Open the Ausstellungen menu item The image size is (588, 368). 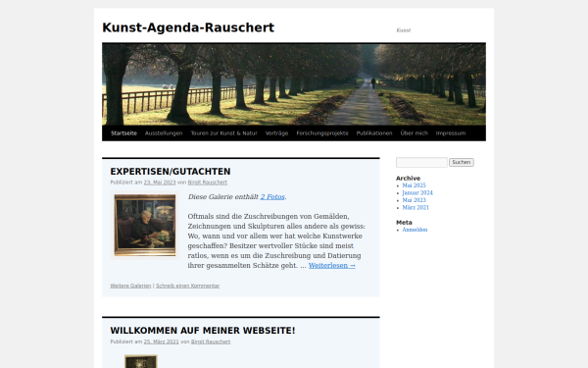tap(164, 133)
